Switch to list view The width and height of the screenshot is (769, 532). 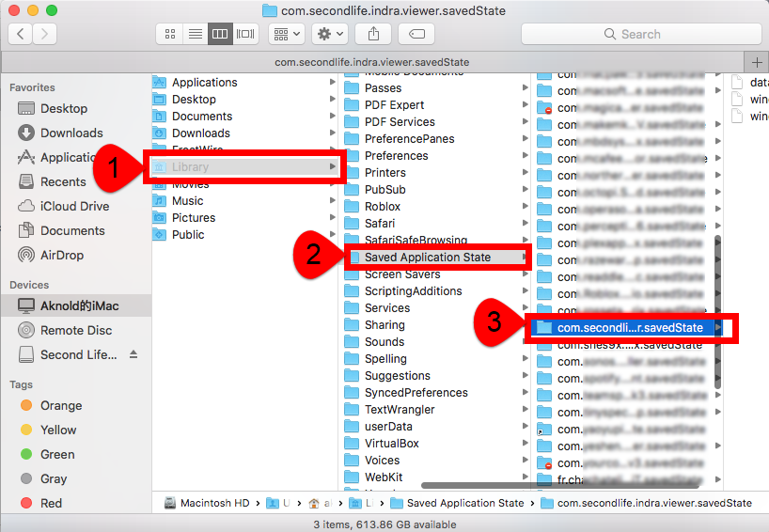196,34
